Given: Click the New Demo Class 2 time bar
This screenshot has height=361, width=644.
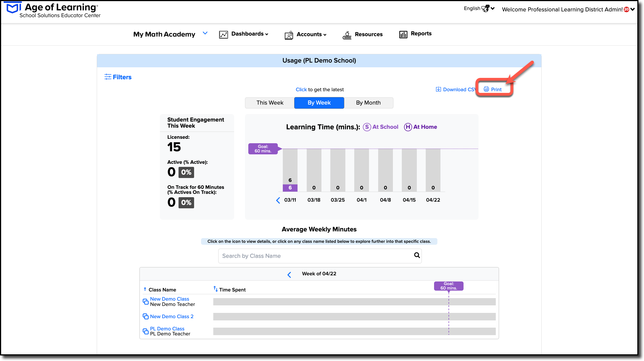Looking at the screenshot, I should (x=354, y=317).
